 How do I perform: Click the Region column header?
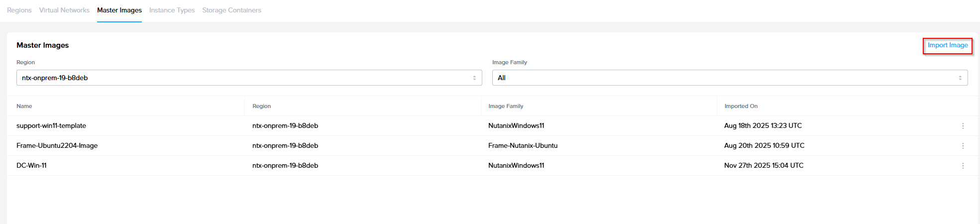click(x=261, y=106)
